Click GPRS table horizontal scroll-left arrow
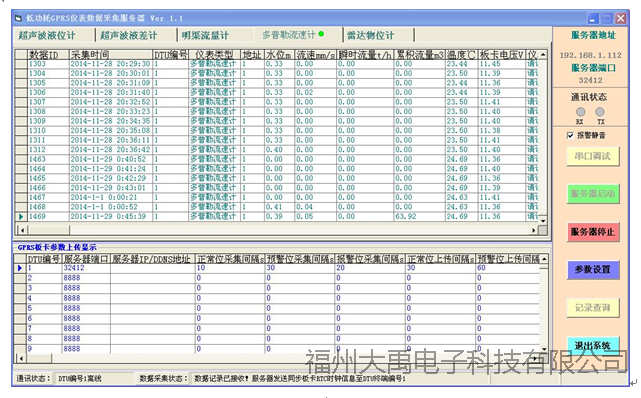Screen dimensions: 641x398 [x=22, y=358]
